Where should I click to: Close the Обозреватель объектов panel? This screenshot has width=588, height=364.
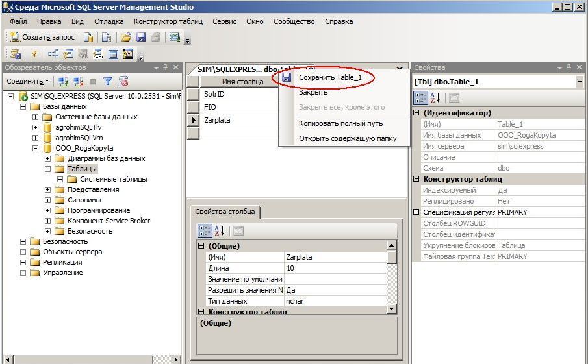[x=176, y=67]
